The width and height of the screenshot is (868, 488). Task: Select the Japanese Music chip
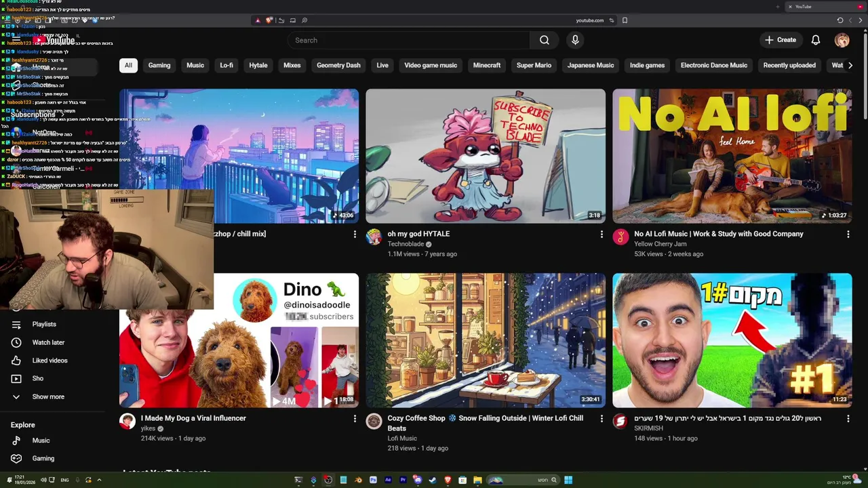[x=591, y=65]
